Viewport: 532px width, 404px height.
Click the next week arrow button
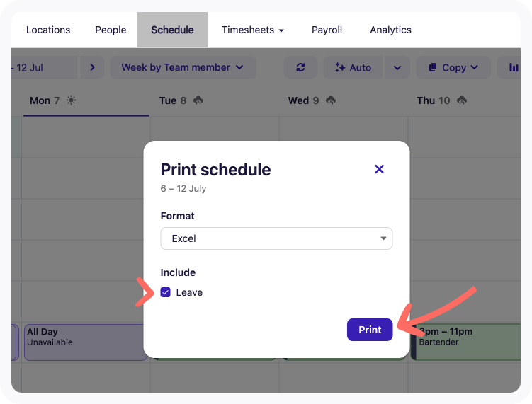point(92,67)
